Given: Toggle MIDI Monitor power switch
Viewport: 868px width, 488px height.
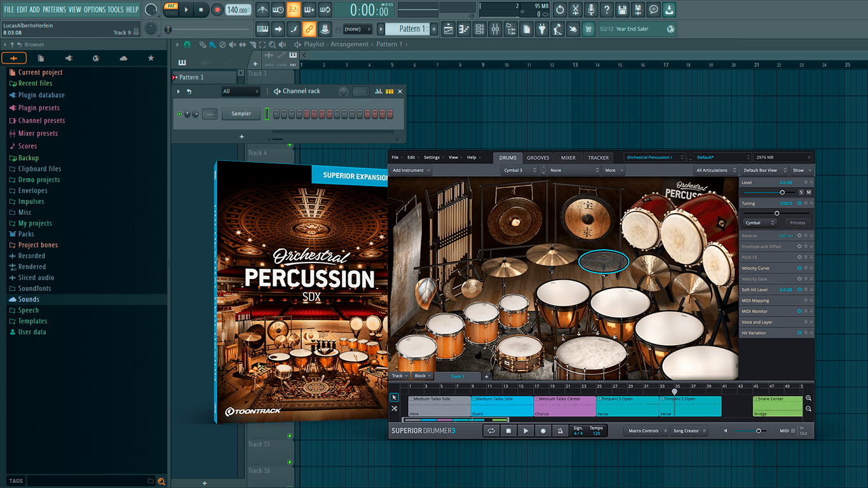Looking at the screenshot, I should 799,311.
